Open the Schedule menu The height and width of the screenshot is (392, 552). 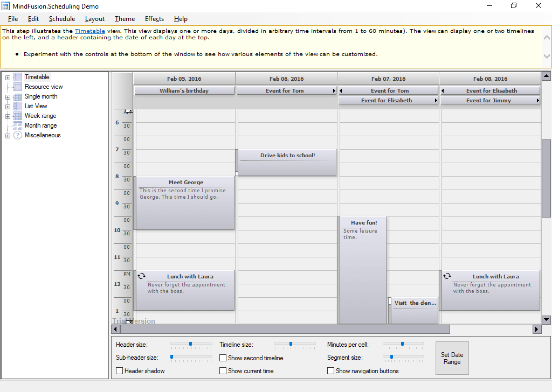coord(61,19)
